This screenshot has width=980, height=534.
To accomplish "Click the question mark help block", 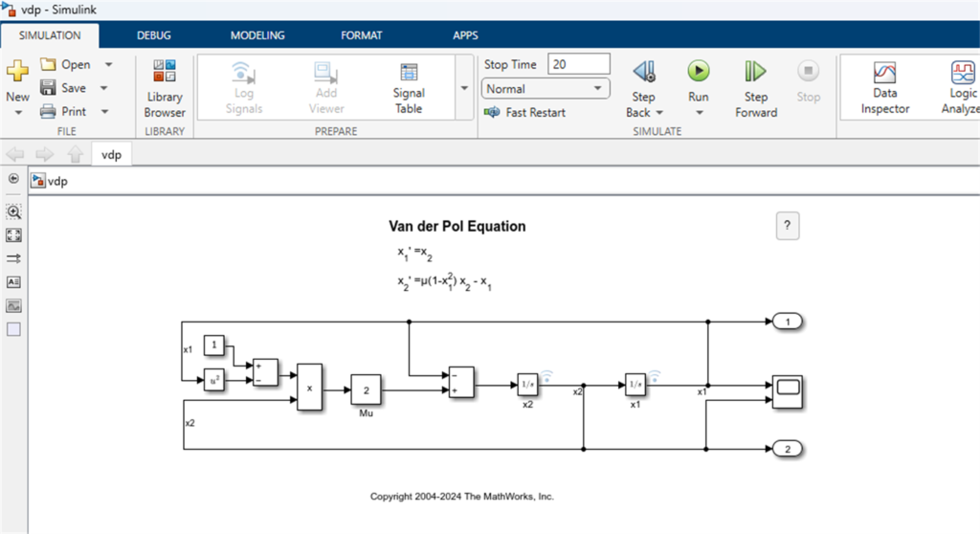I will (x=787, y=226).
